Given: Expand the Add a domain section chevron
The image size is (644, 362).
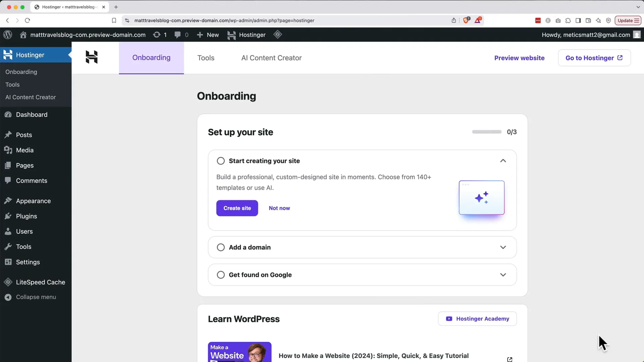Looking at the screenshot, I should pyautogui.click(x=503, y=247).
